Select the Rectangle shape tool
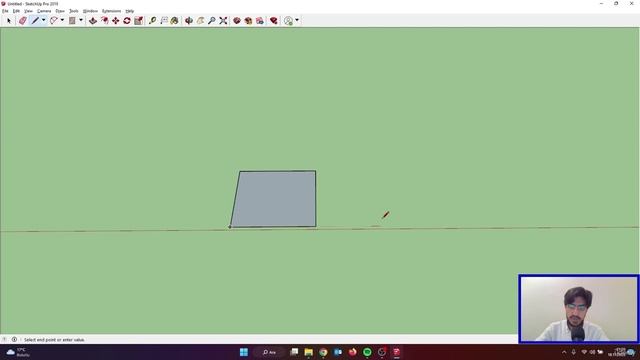This screenshot has height=360, width=640. [x=72, y=20]
